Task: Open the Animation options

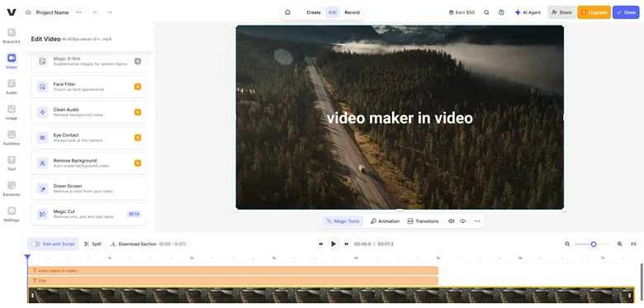Action: click(385, 221)
